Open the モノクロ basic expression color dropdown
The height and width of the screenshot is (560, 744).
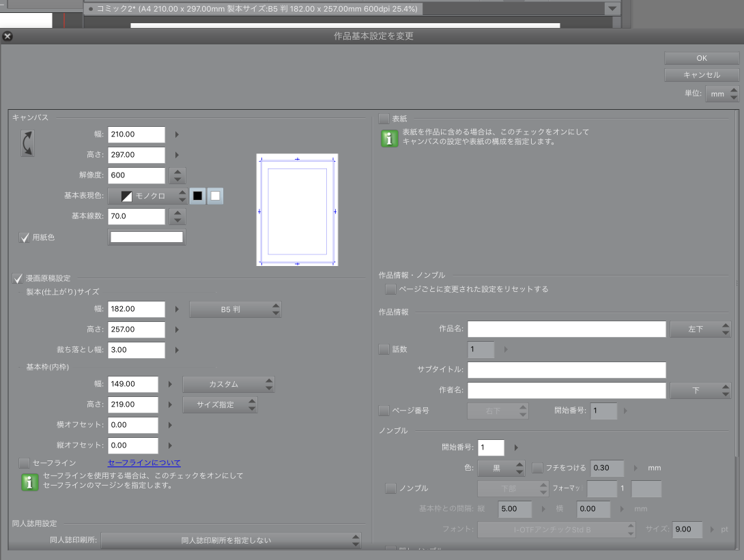point(147,196)
